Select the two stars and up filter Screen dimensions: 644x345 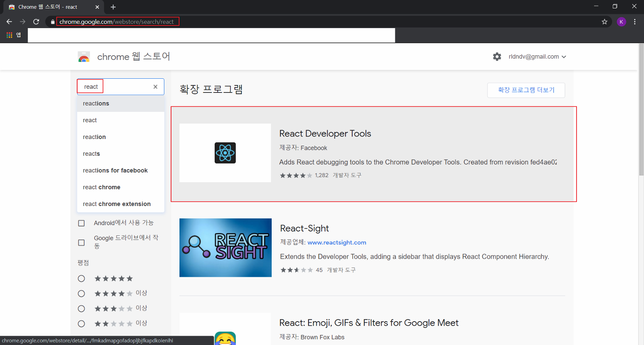[81, 324]
